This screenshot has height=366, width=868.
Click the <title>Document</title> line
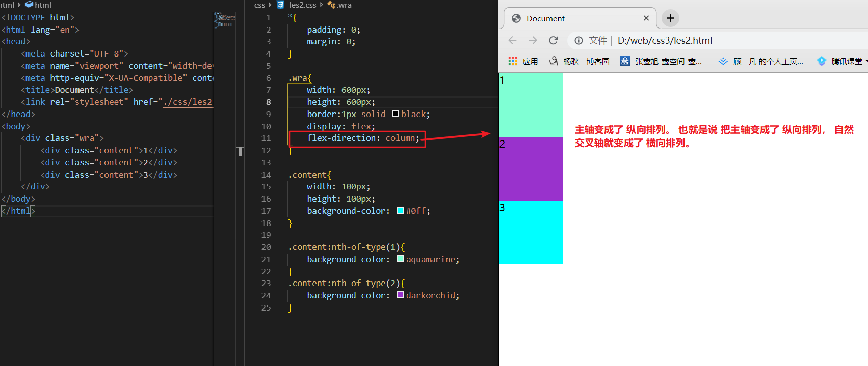click(x=77, y=90)
